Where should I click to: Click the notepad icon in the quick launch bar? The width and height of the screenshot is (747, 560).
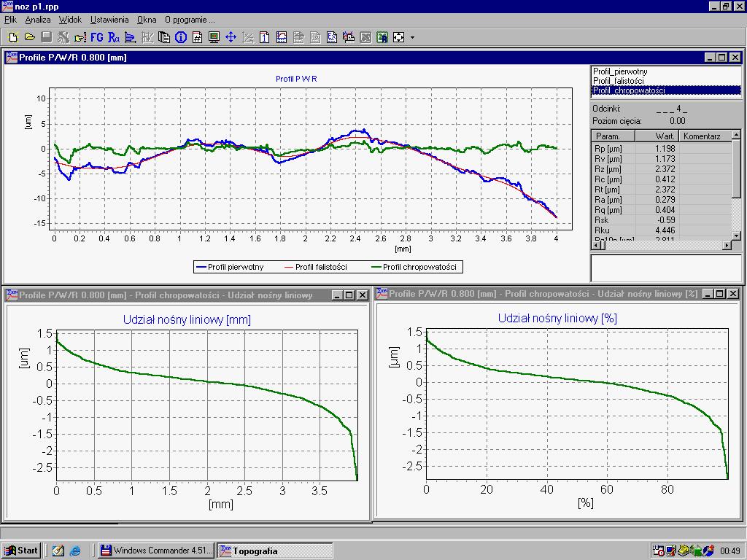click(58, 551)
